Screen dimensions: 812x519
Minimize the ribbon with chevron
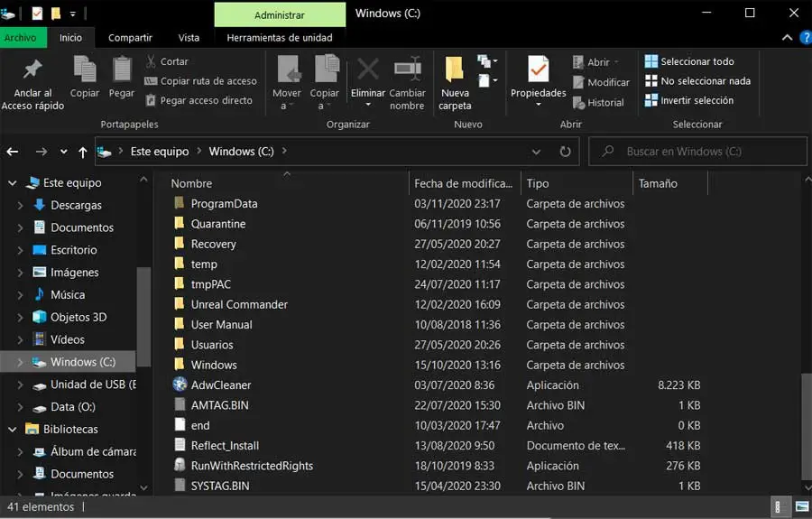[x=787, y=38]
